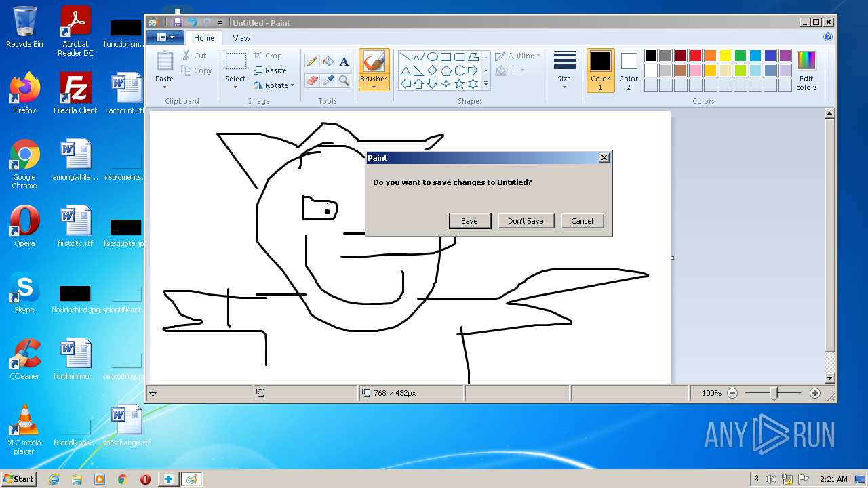Open the Paint application menu button
The height and width of the screenshot is (488, 868).
(165, 37)
